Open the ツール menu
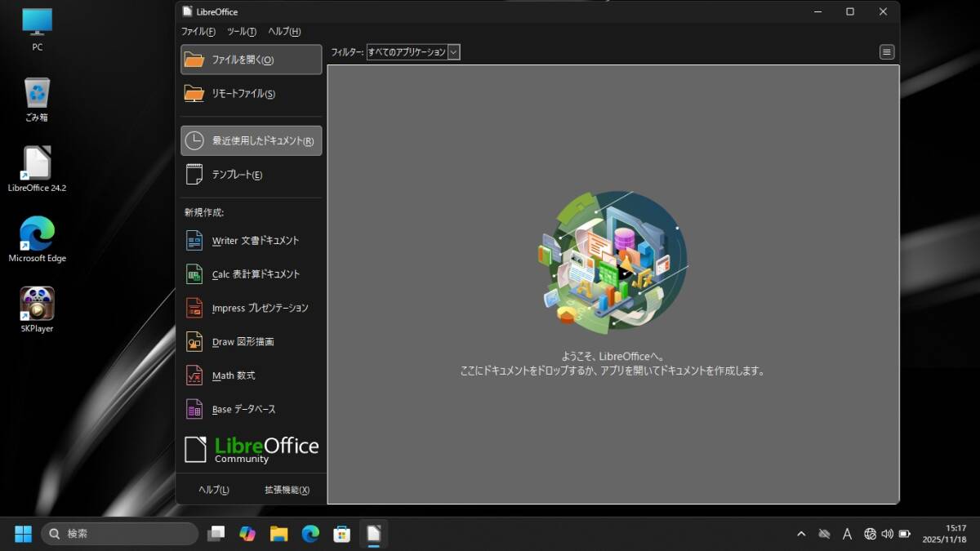 (x=241, y=32)
